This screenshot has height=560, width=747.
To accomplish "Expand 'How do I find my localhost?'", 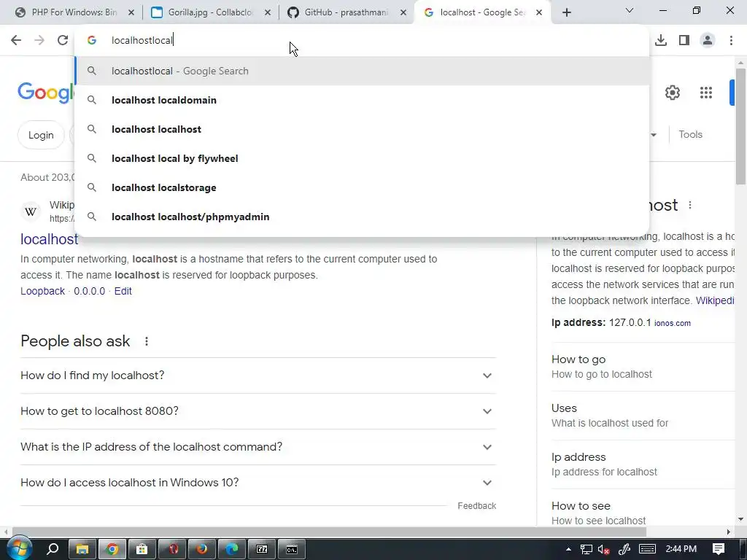I will 258,376.
